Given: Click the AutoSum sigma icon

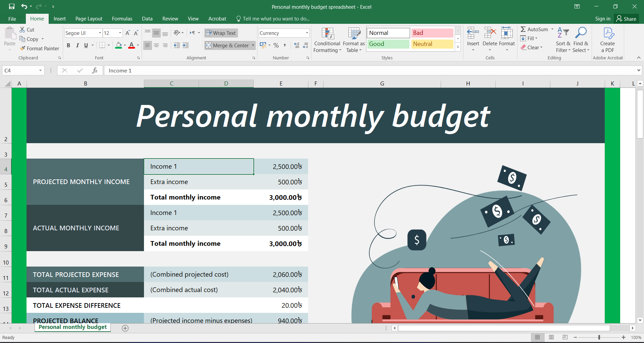Looking at the screenshot, I should [x=523, y=30].
